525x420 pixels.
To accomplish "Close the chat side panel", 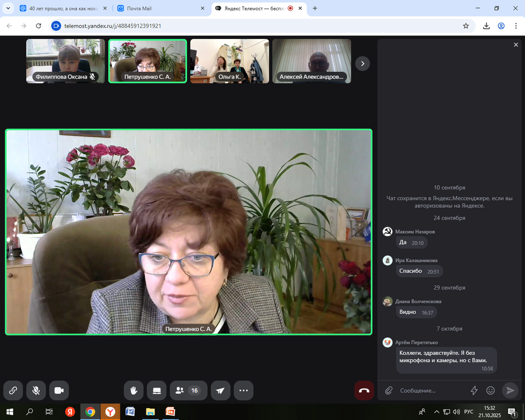I will (516, 45).
